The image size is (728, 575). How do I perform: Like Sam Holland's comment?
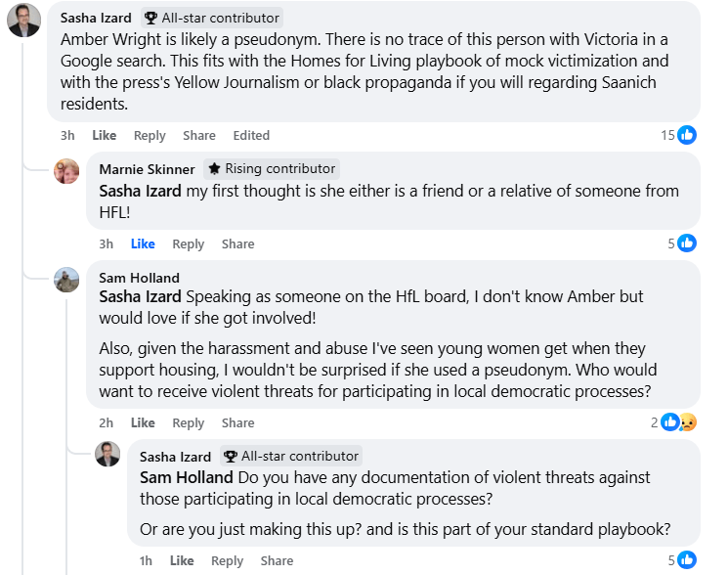143,422
